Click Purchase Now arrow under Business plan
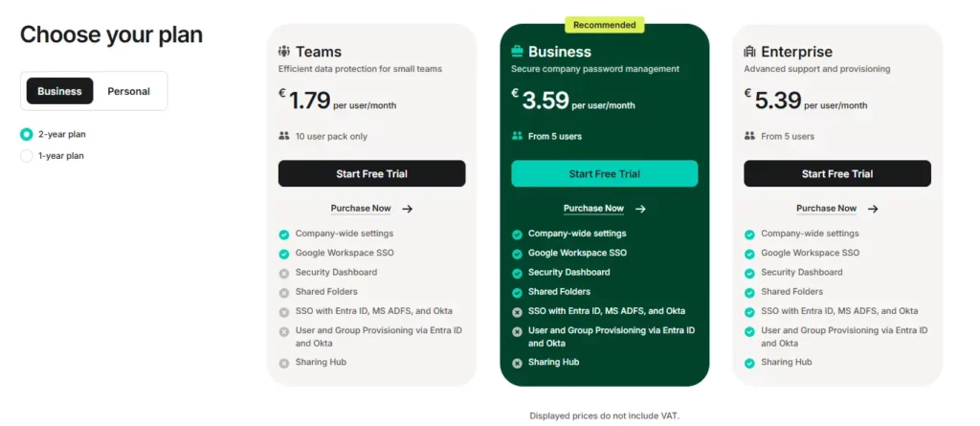The width and height of the screenshot is (980, 426). point(640,209)
